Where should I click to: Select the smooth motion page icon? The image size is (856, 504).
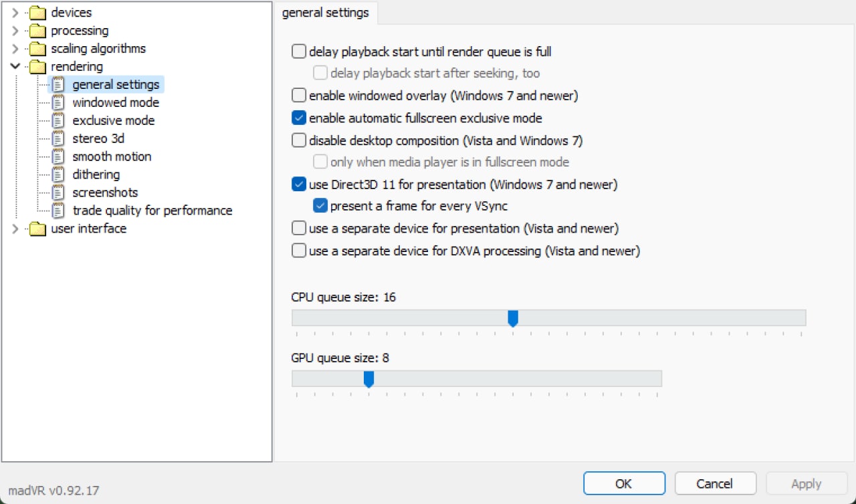58,156
